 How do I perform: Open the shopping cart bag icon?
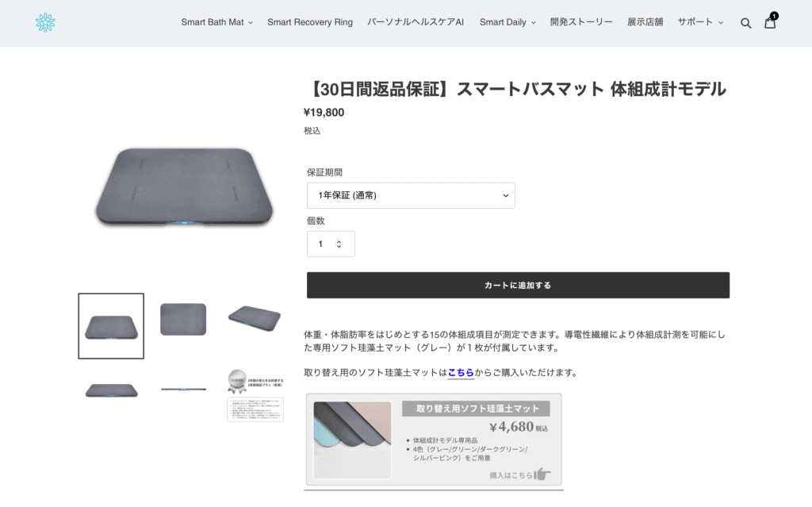(x=770, y=22)
